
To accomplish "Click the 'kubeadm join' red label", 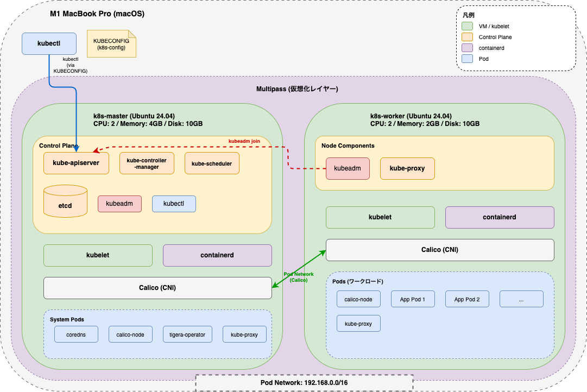I will [x=244, y=141].
